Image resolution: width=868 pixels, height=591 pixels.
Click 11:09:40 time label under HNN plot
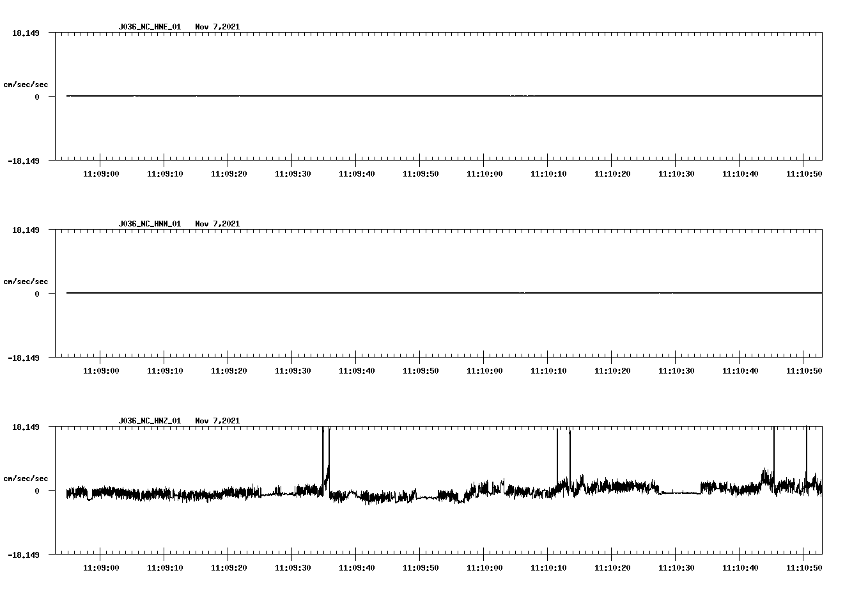[x=357, y=371]
